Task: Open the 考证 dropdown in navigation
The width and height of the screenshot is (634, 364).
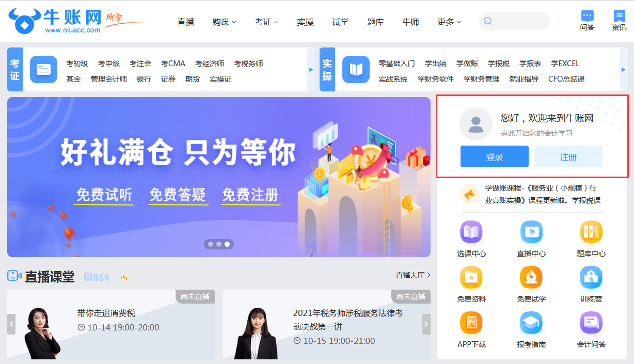Action: click(266, 22)
